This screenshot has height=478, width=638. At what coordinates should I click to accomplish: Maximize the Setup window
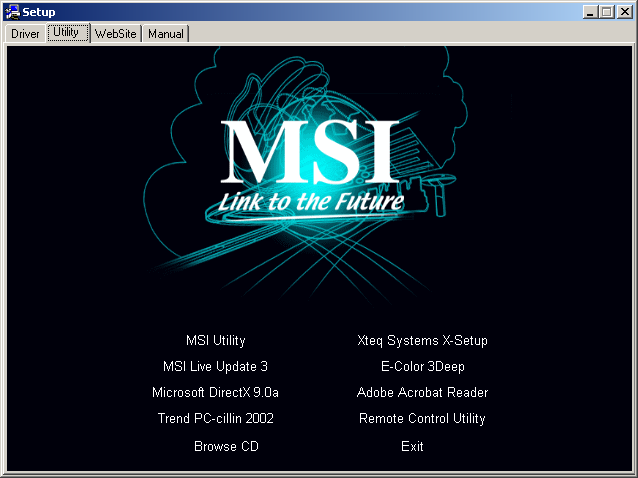click(606, 12)
